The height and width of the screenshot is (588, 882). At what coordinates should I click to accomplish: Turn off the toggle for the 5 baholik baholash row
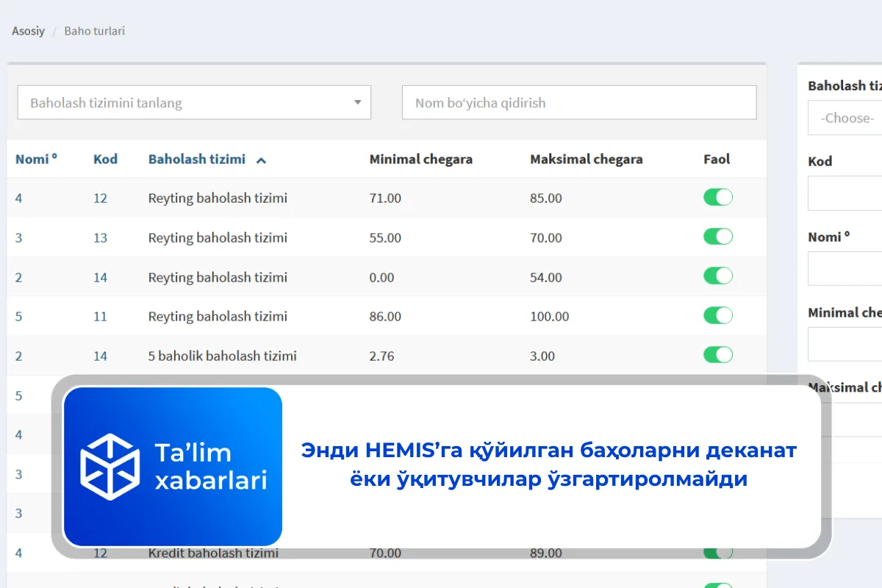718,354
